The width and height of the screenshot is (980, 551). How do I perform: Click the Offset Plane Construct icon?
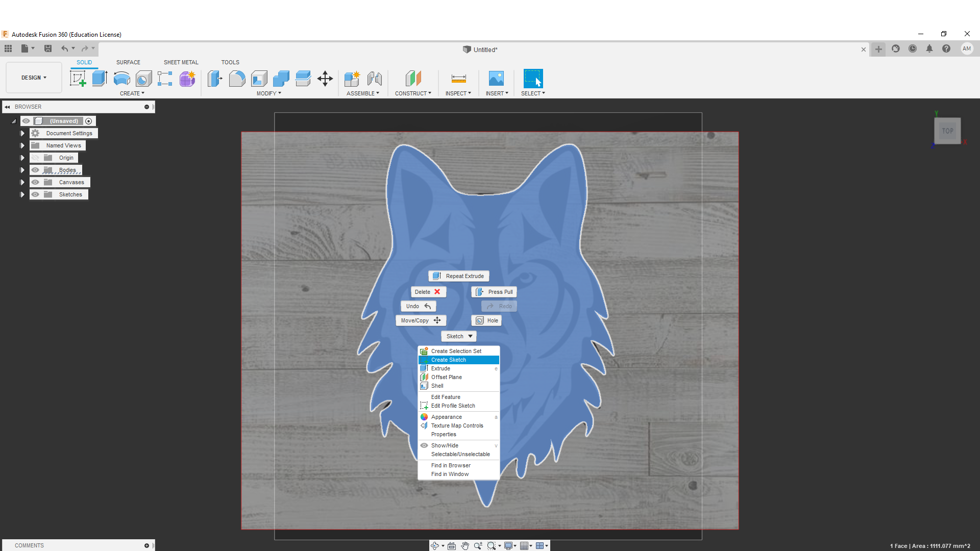click(413, 79)
